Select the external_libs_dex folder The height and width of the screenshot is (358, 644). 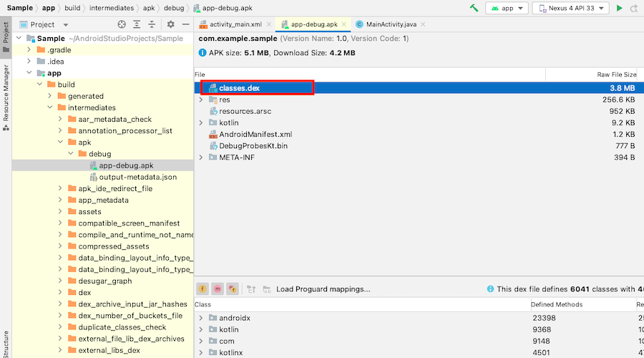(x=102, y=350)
